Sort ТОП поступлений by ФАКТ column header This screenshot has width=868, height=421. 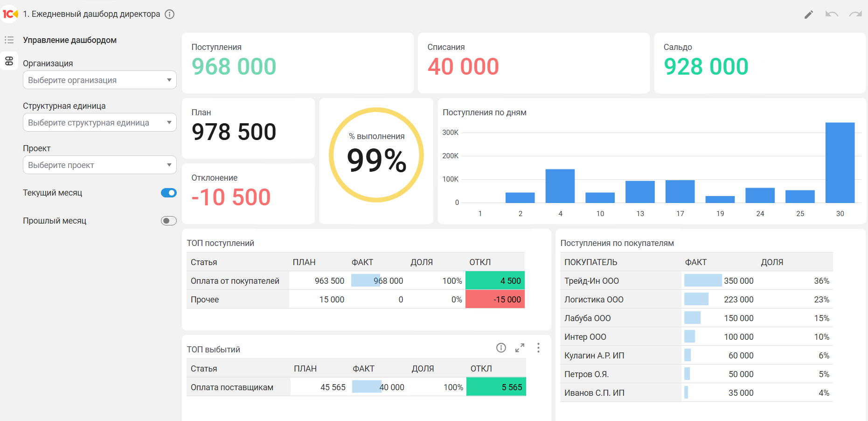pyautogui.click(x=362, y=262)
